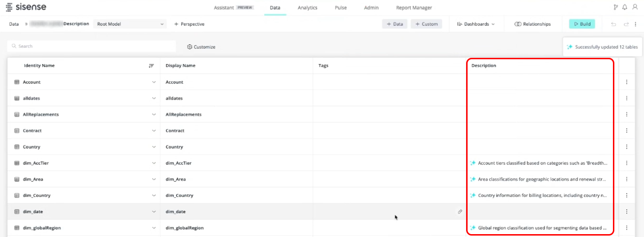Viewport: 644px width, 237px height.
Task: Click the sort icon in Identity Name header
Action: 152,65
